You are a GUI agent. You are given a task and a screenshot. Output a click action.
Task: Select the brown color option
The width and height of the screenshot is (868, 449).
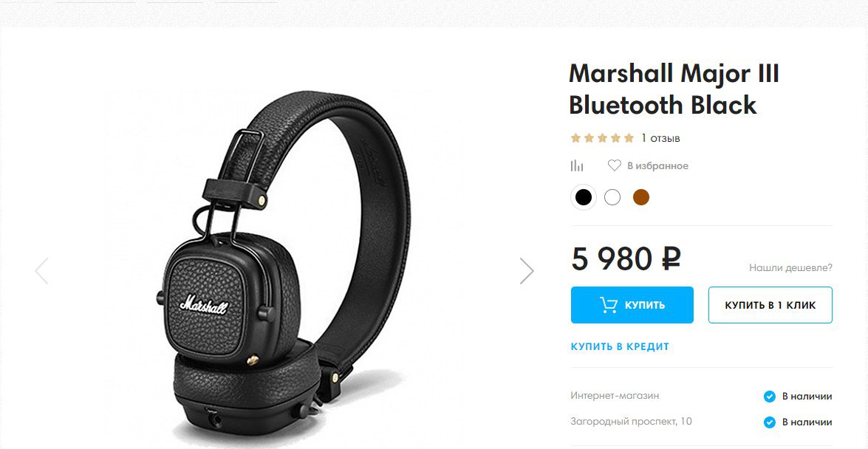click(x=641, y=197)
